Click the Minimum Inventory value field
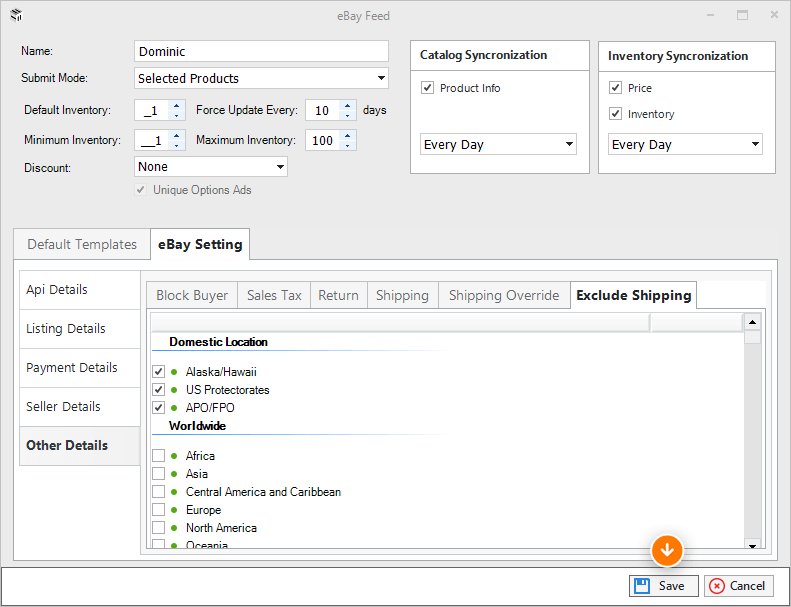791x607 pixels. pyautogui.click(x=152, y=140)
